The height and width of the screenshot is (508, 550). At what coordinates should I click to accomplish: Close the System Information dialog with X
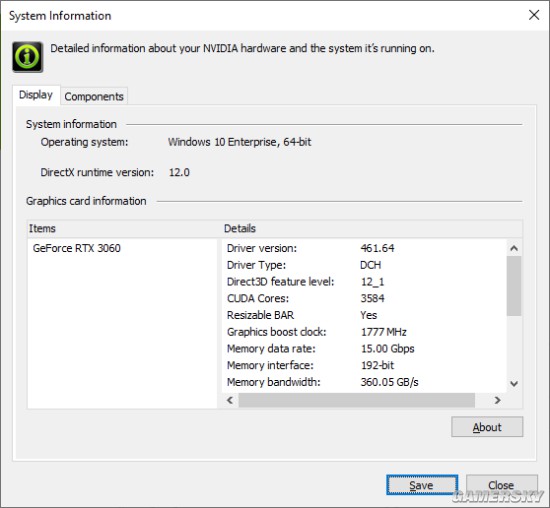click(534, 15)
